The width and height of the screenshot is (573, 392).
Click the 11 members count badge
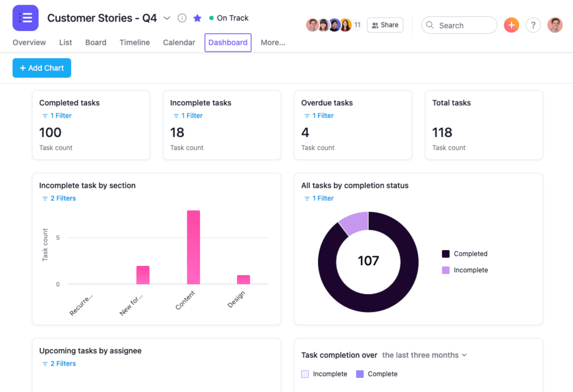(x=357, y=25)
